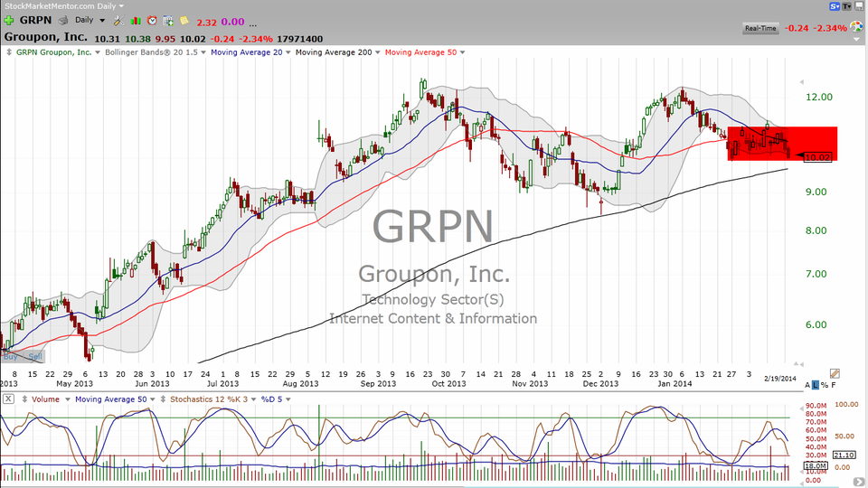Viewport: 868px width, 488px height.
Task: Select the A scale option
Action: tap(807, 385)
